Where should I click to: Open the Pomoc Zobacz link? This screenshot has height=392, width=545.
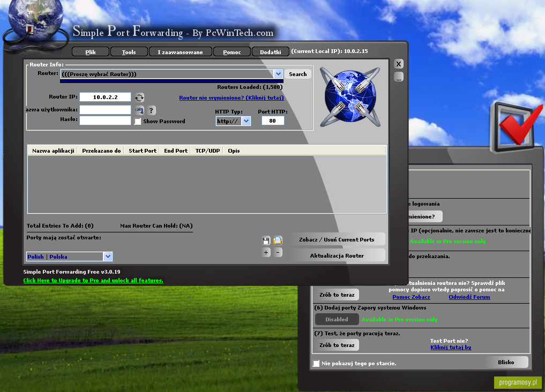pyautogui.click(x=411, y=297)
